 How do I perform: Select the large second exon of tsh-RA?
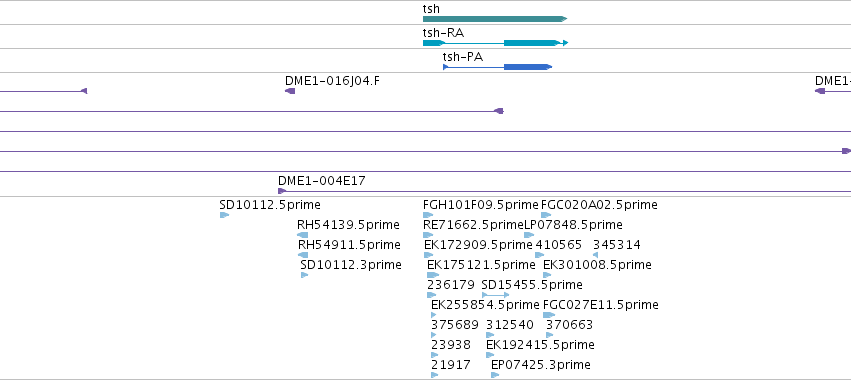point(532,43)
